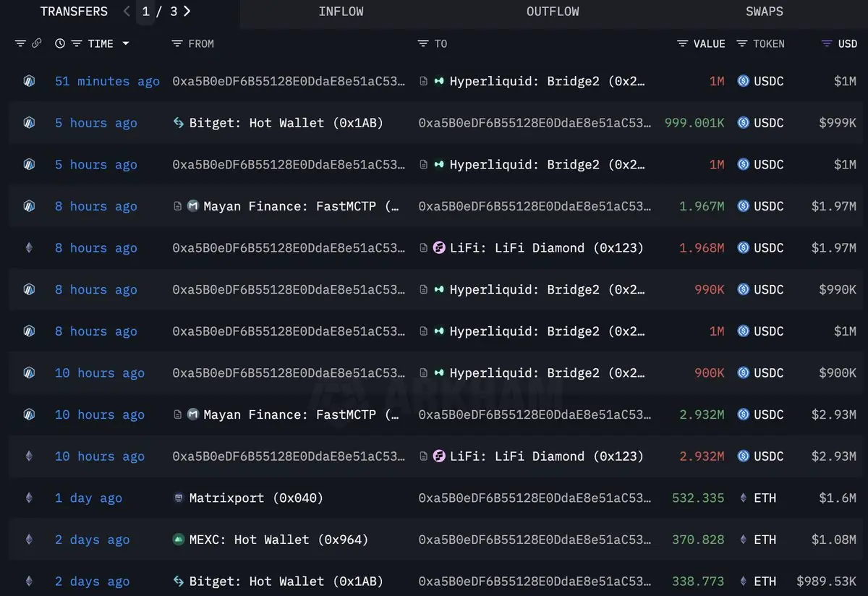The height and width of the screenshot is (596, 868).
Task: Click the 990K value cell
Action: pyautogui.click(x=709, y=289)
